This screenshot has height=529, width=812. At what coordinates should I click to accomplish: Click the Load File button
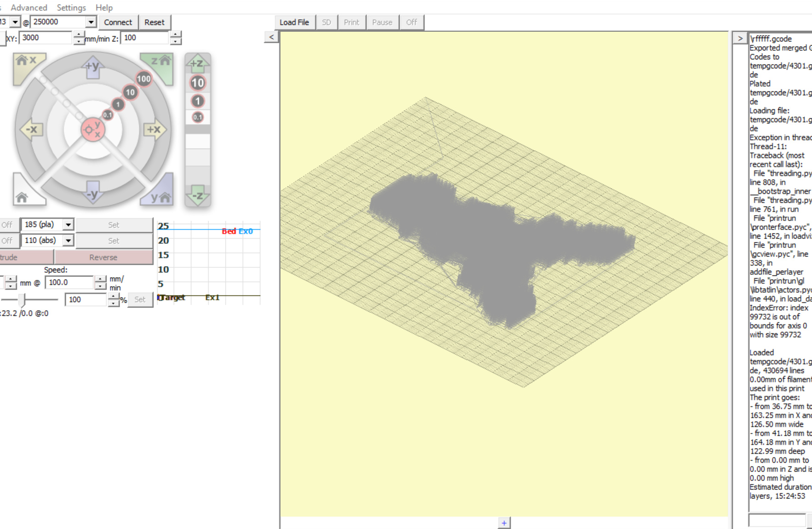[x=294, y=22]
